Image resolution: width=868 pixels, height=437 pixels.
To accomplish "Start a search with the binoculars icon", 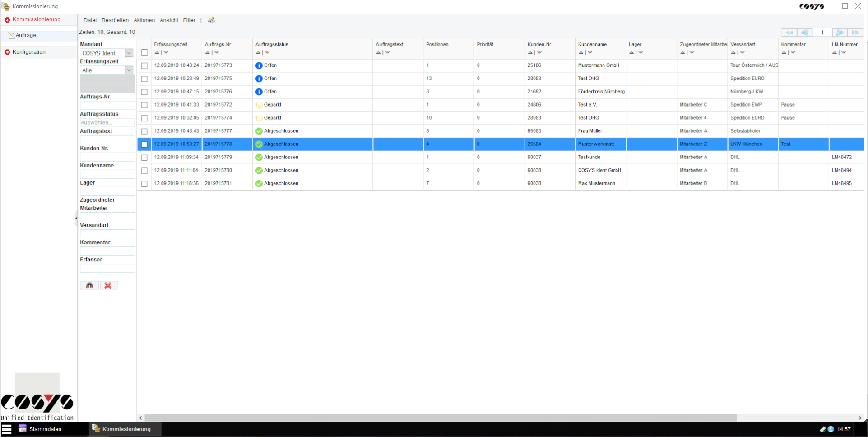I will click(89, 285).
